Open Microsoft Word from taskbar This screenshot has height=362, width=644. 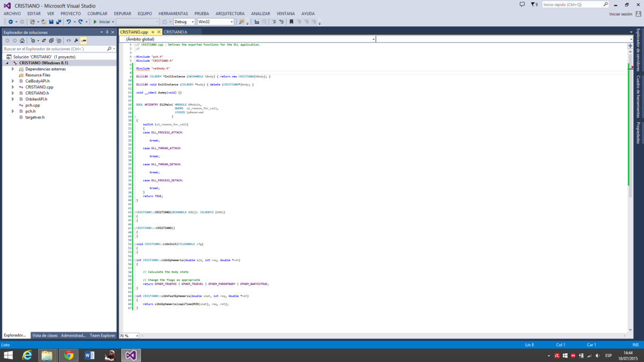point(89,355)
